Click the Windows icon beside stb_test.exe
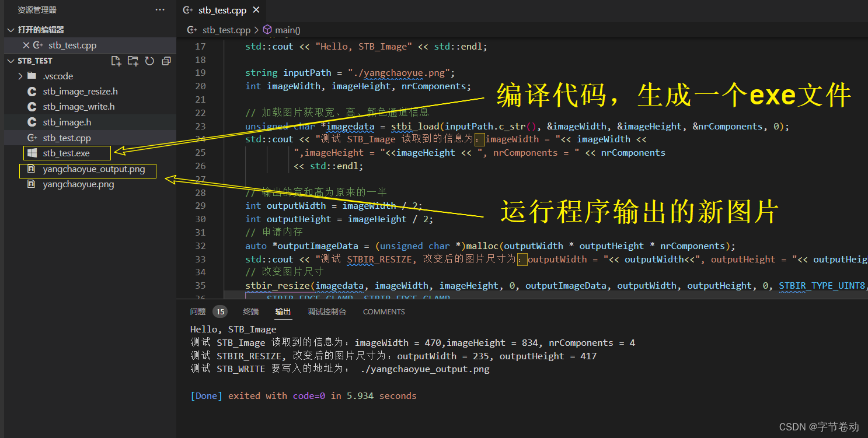The image size is (868, 438). 32,153
